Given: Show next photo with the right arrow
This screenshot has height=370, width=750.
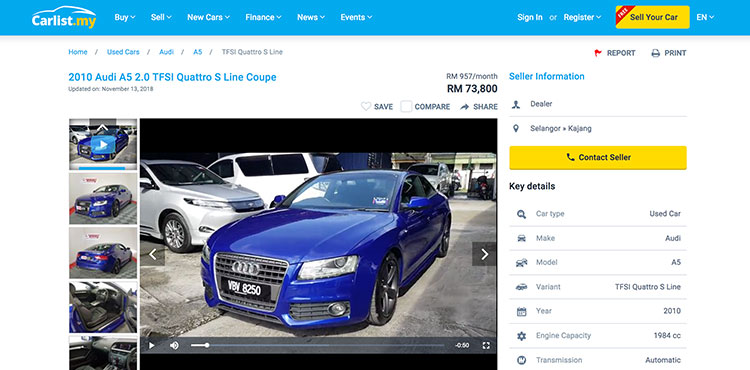Looking at the screenshot, I should tap(484, 254).
